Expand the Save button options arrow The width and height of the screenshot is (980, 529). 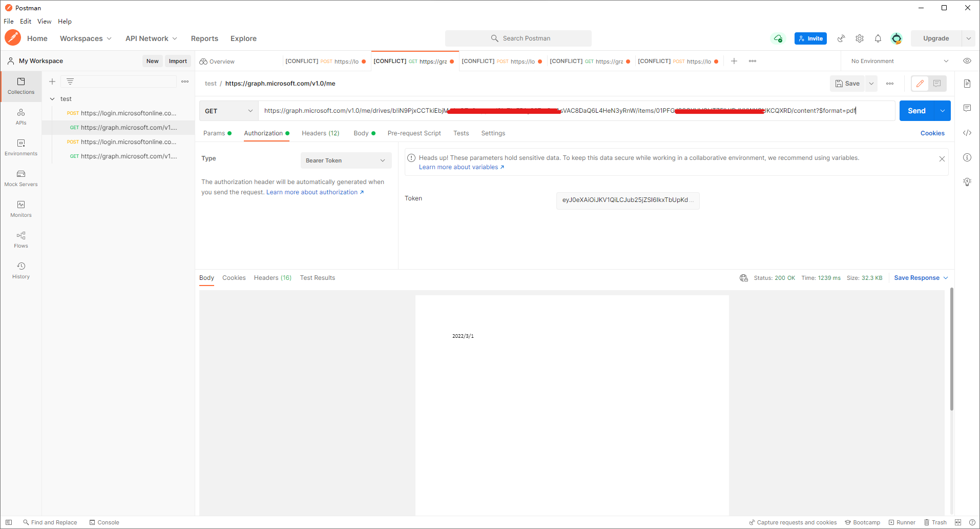pos(871,84)
